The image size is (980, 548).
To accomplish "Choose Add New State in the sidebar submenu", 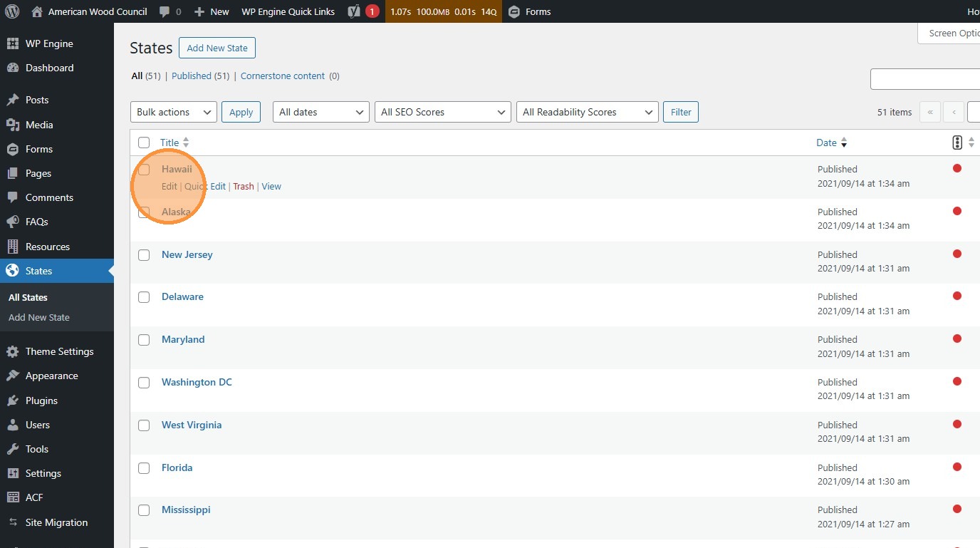I will pos(39,317).
